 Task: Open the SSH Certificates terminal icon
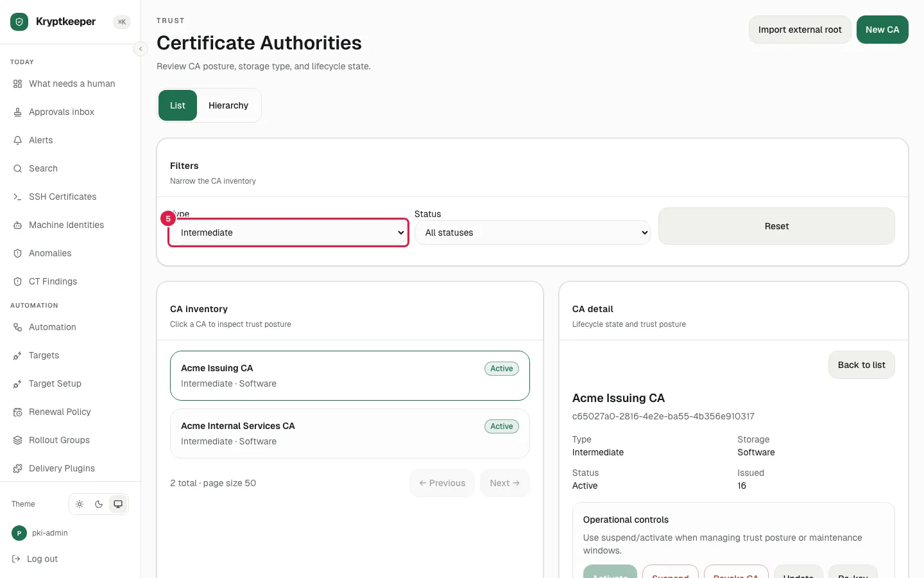[17, 197]
